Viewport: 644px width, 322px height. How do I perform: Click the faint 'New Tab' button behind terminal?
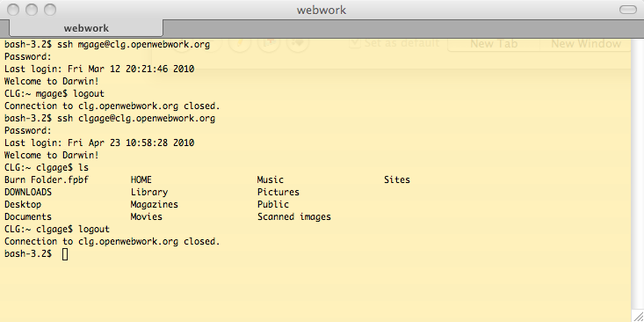494,44
